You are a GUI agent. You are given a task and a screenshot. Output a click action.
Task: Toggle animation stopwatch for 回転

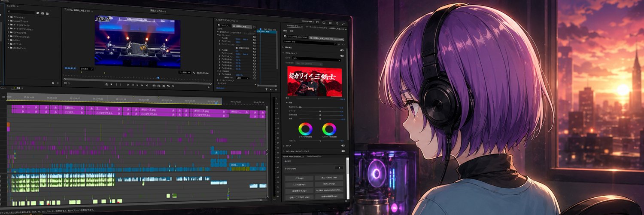[x=223, y=50]
